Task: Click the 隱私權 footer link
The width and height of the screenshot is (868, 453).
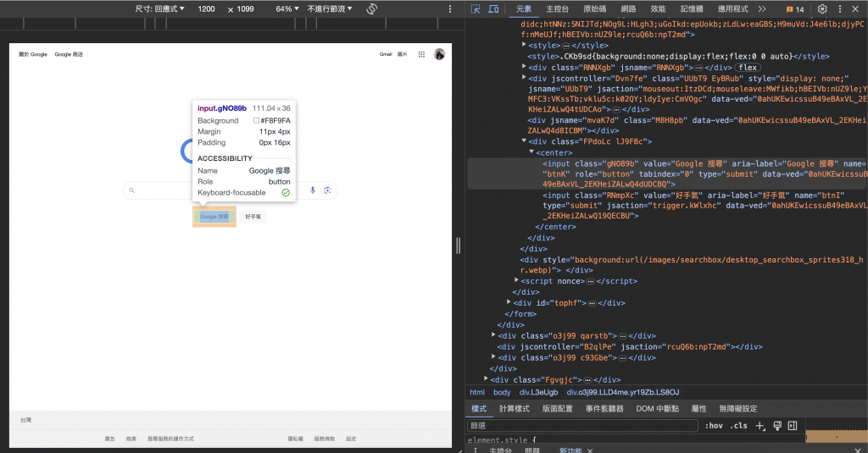Action: (295, 439)
